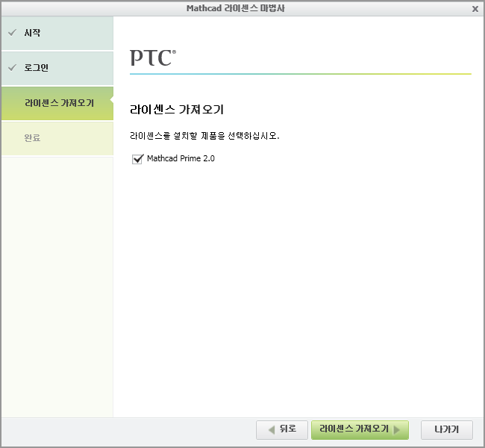Select the 완료 step in sidebar
The height and width of the screenshot is (448, 485).
point(57,138)
